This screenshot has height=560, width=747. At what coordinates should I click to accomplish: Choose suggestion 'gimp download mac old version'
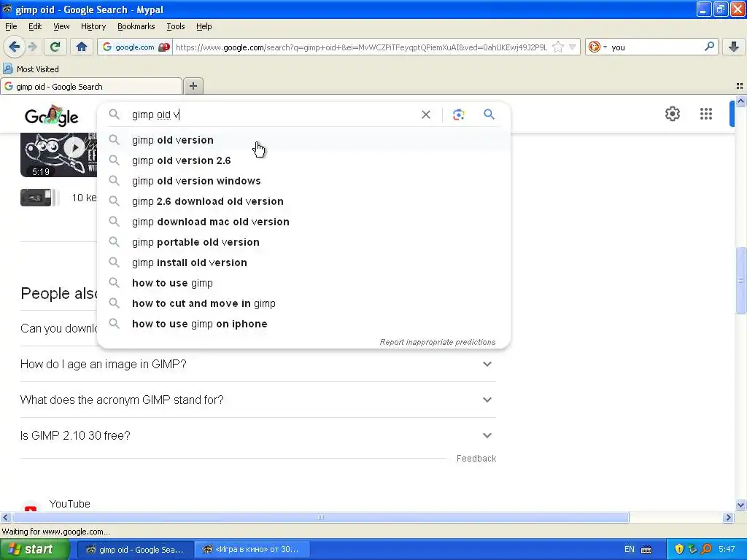coord(303,222)
